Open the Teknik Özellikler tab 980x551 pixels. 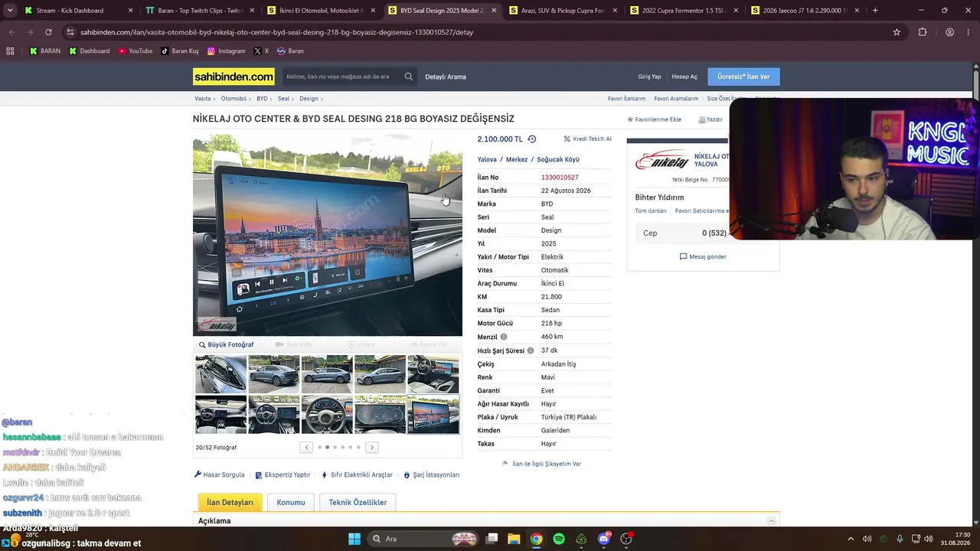[358, 502]
